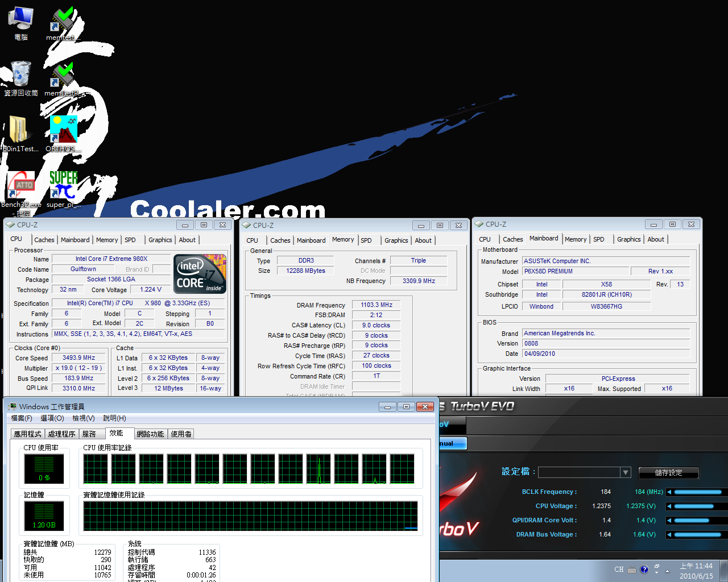Select the Core Speed value 3493.9 MHz
Viewport: 728px width, 582px height.
78,357
